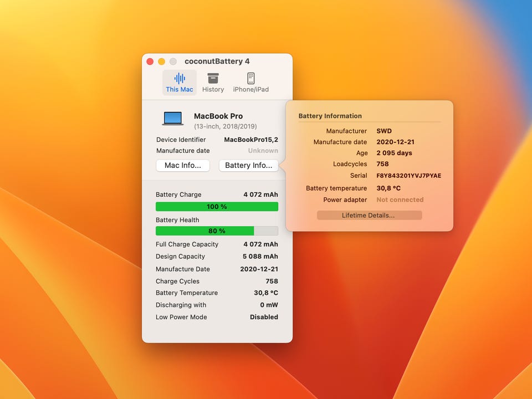Viewport: 532px width, 399px height.
Task: Select the This Mac waveform icon
Action: click(x=180, y=78)
